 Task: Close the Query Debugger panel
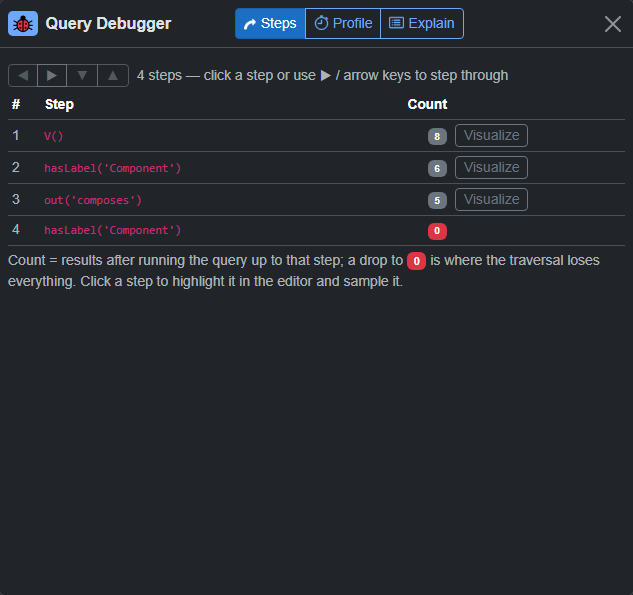click(x=612, y=24)
